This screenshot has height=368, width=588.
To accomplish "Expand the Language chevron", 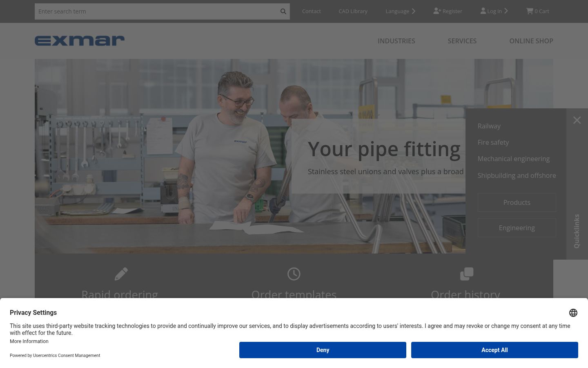I will [x=414, y=11].
